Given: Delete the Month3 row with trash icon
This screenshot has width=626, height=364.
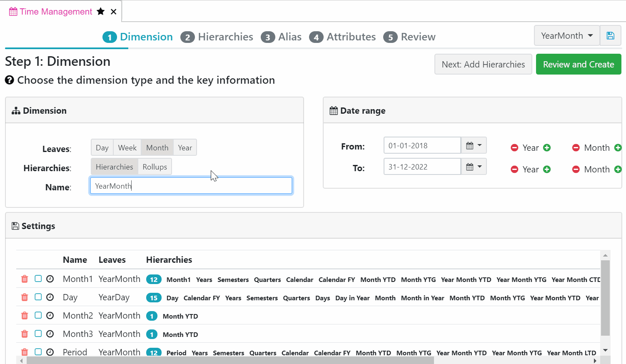Looking at the screenshot, I should [25, 334].
